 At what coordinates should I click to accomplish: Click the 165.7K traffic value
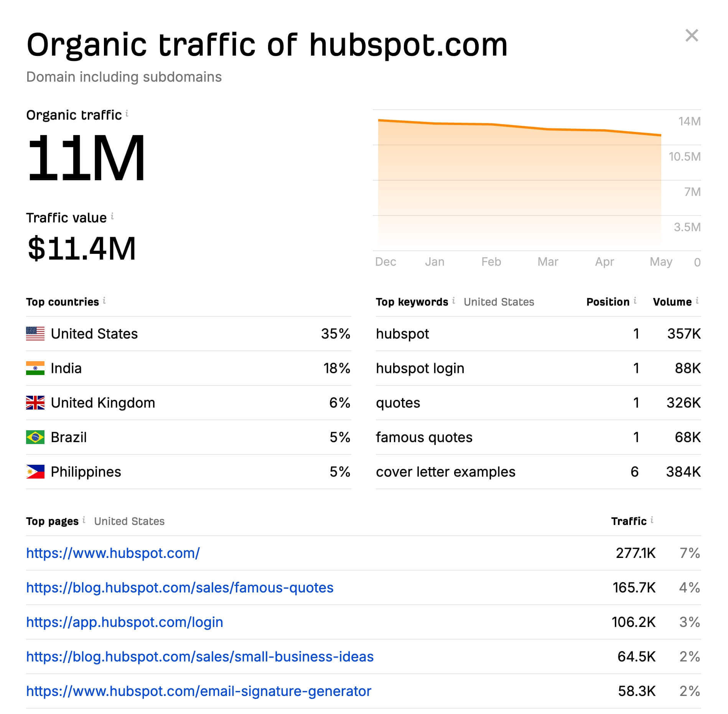pyautogui.click(x=634, y=587)
